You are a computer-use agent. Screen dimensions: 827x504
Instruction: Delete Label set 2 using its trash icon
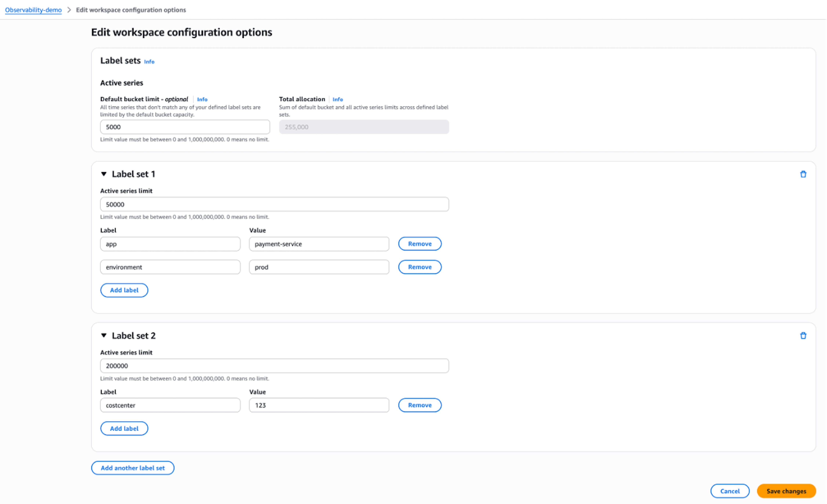[804, 335]
